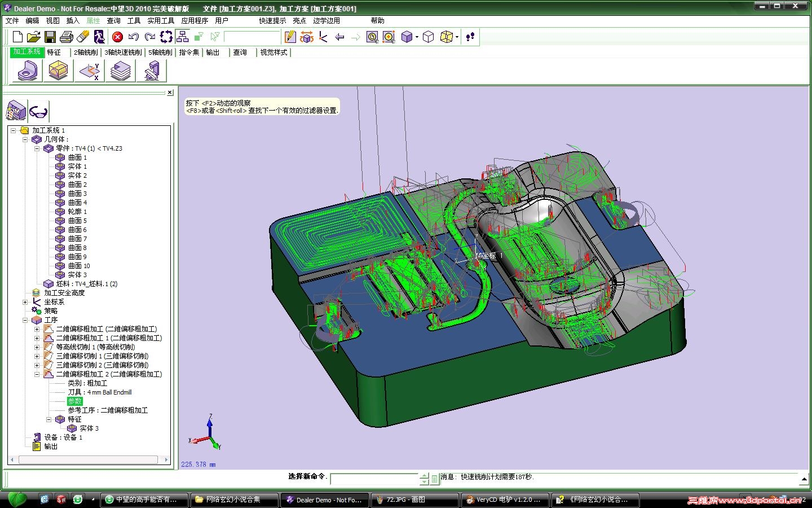Image resolution: width=812 pixels, height=508 pixels.
Task: Click the XY coordinate plane button
Action: point(89,71)
